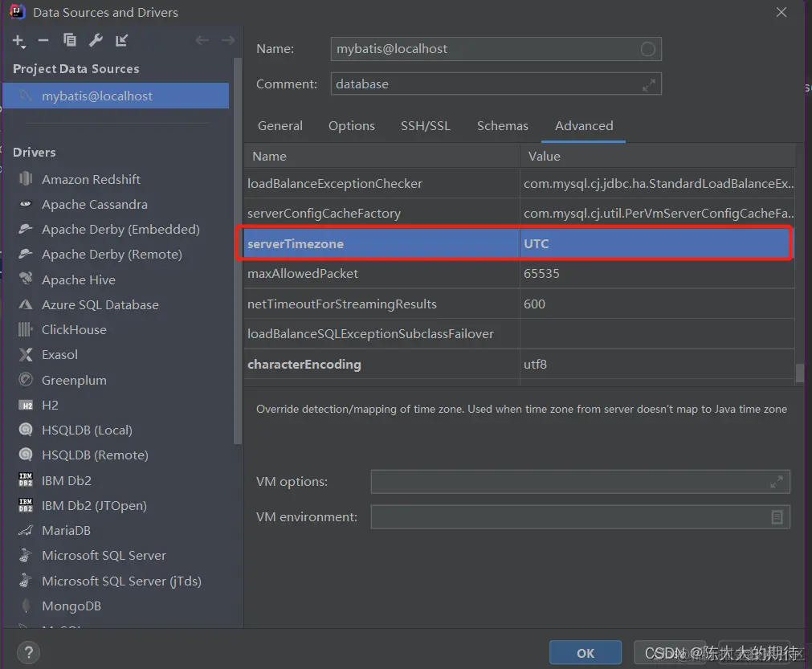Click the Make Global import arrow icon
812x669 pixels.
122,40
